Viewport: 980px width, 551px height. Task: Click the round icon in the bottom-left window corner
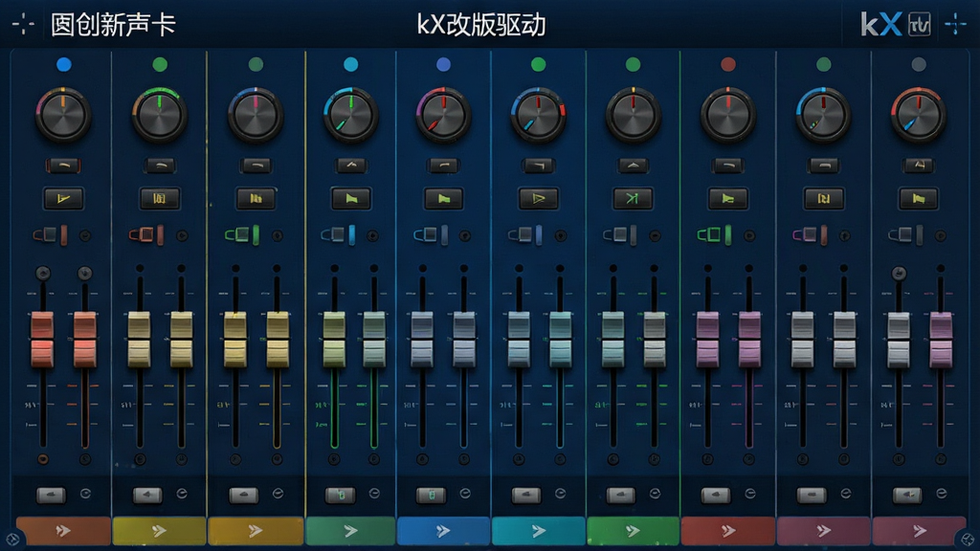(x=11, y=540)
